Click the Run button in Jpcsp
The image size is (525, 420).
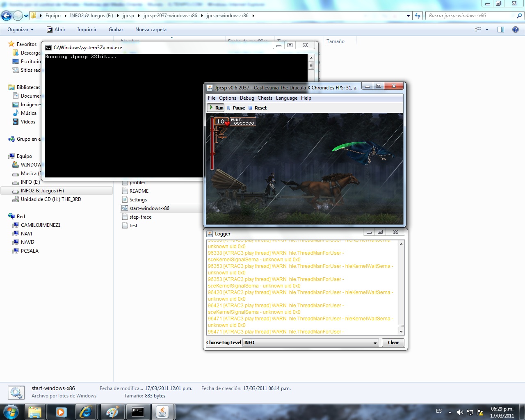216,108
